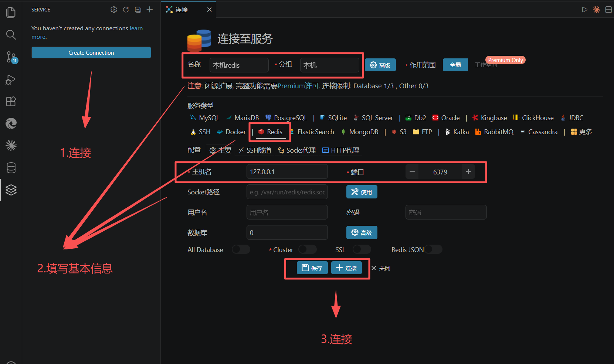Click the 使用 button beside Socket路径
The height and width of the screenshot is (364, 614).
point(362,192)
